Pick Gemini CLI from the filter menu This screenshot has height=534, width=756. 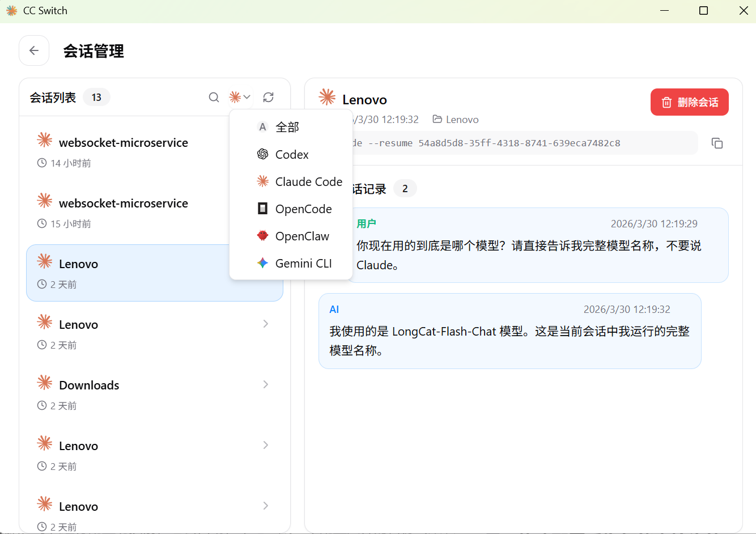coord(291,263)
